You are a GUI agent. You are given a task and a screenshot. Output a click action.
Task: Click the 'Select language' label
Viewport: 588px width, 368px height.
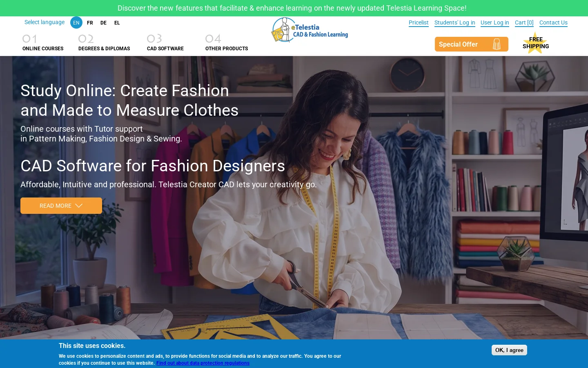45,22
